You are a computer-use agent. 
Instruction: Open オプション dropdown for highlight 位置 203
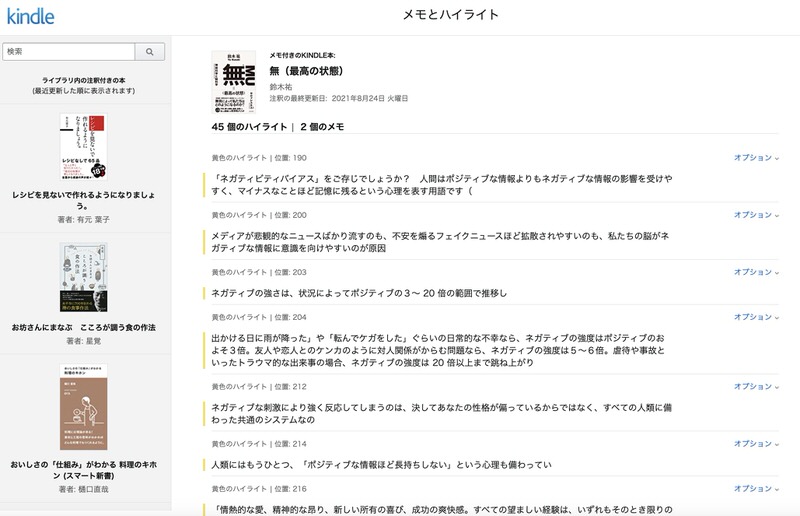756,272
